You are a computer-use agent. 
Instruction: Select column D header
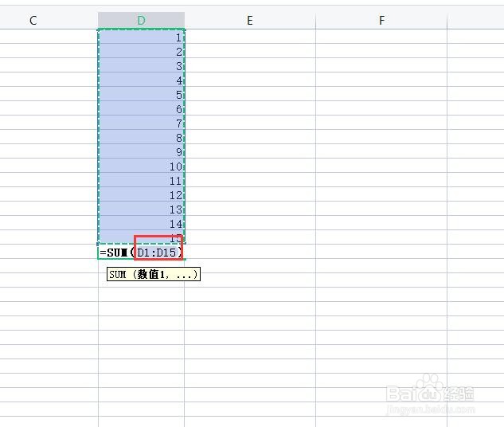141,21
